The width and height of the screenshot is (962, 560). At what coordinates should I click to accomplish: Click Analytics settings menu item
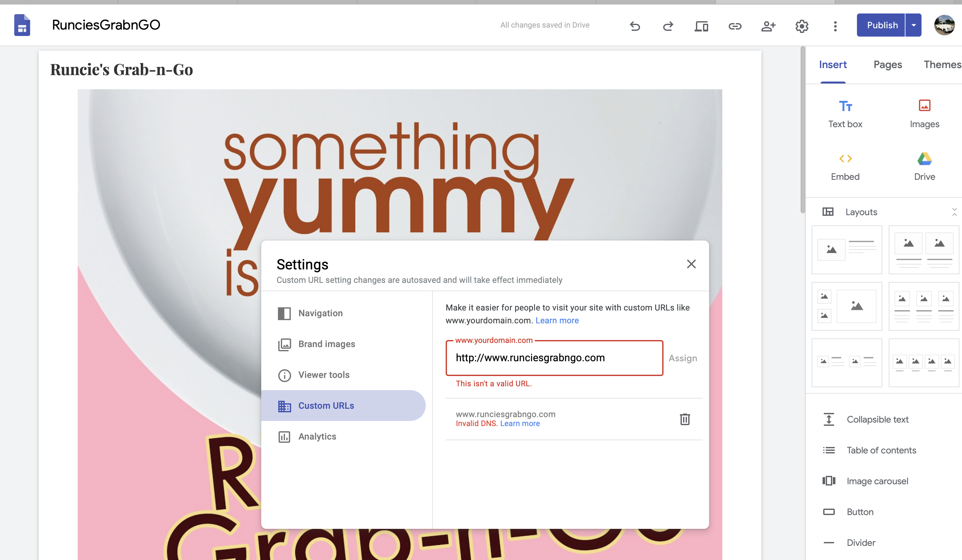317,436
